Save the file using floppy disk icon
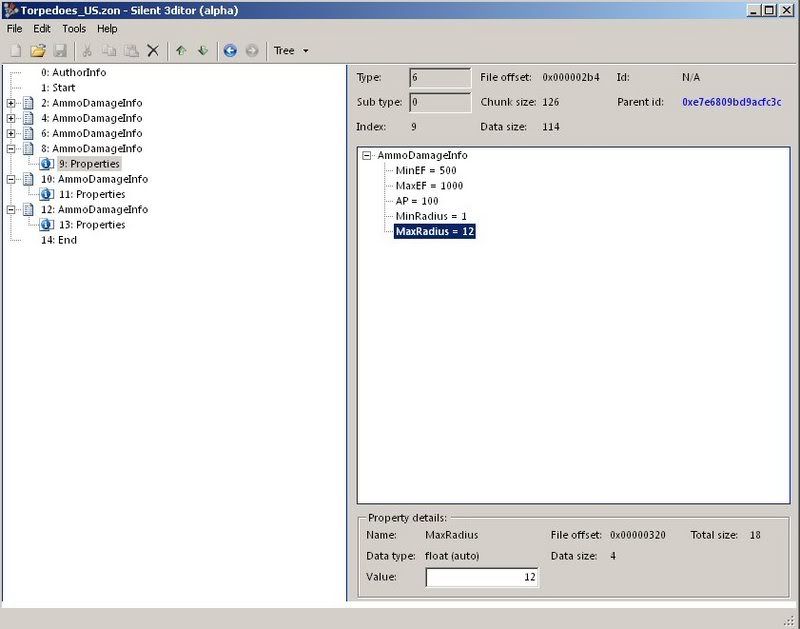 click(x=60, y=51)
